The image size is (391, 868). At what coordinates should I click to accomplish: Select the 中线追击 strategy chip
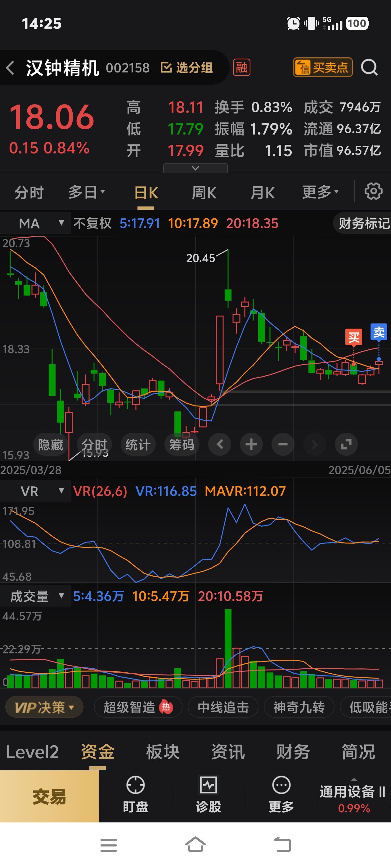(x=223, y=707)
